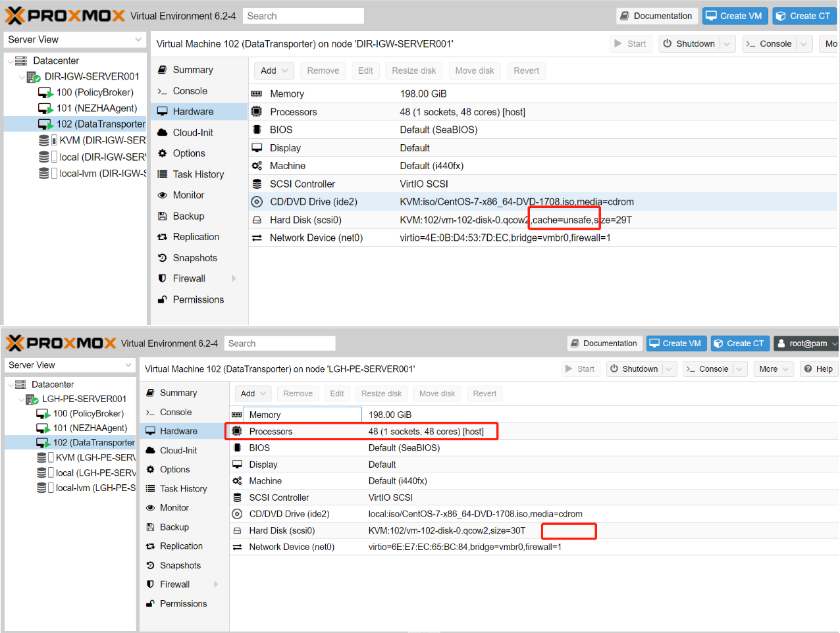The image size is (840, 633).
Task: Select the DIR-IGW-SERVER001 node in the tree
Action: [x=92, y=76]
